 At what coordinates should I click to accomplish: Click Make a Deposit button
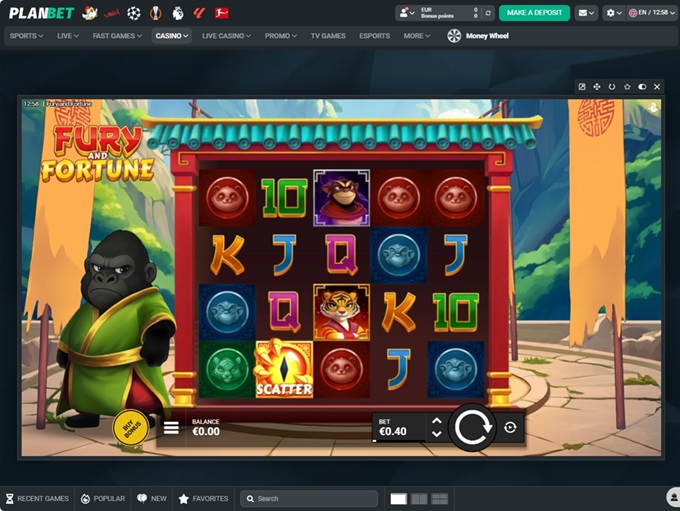click(534, 13)
